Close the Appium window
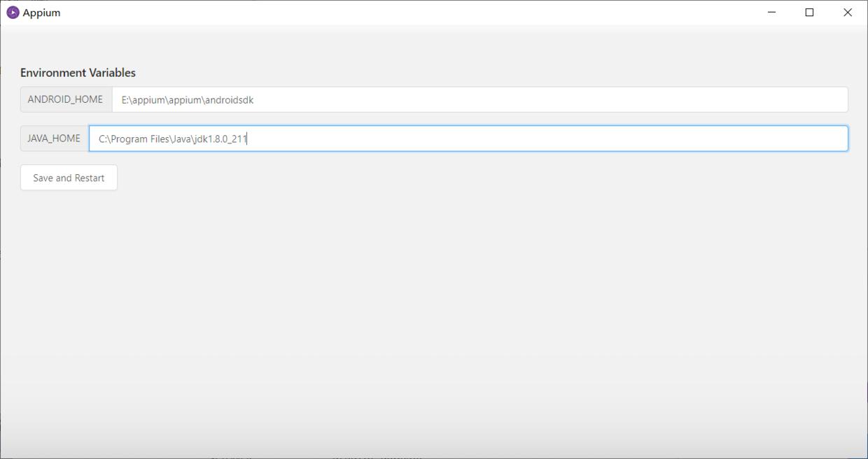The image size is (868, 459). pyautogui.click(x=848, y=13)
